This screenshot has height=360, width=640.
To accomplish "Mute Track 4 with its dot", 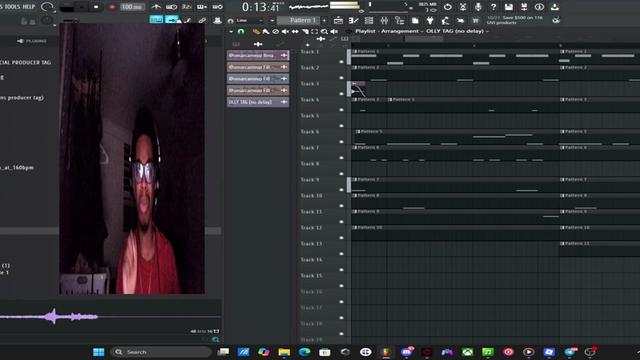I will [342, 109].
